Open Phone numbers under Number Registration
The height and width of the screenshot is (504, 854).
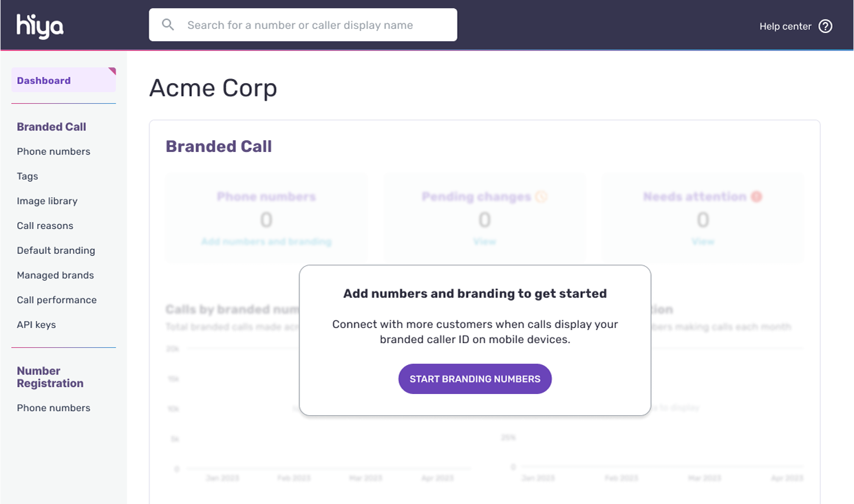(54, 408)
